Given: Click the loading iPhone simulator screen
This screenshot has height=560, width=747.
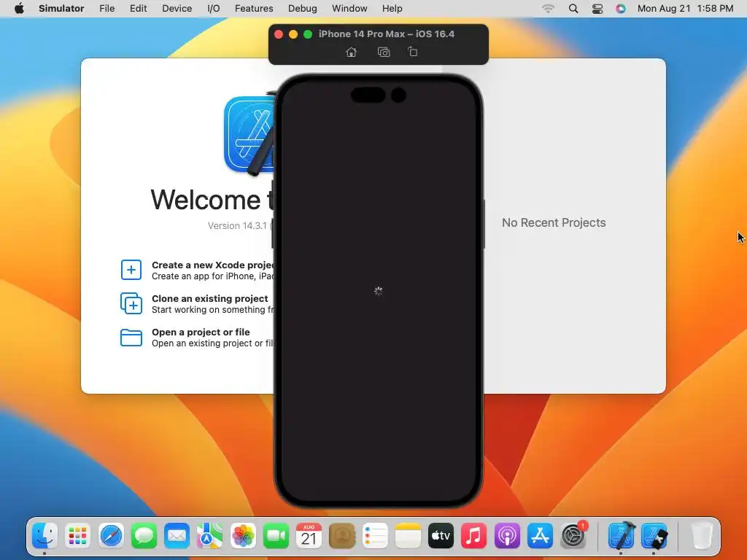Looking at the screenshot, I should click(379, 291).
